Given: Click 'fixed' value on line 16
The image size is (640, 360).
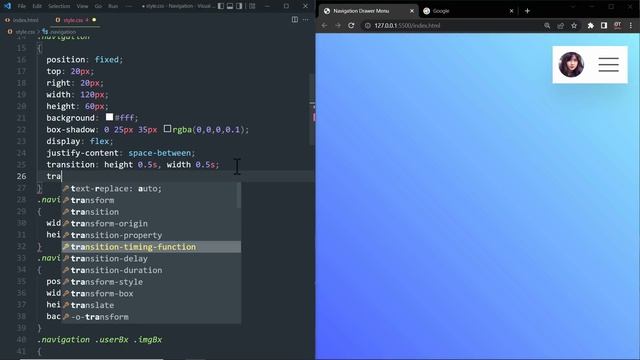Looking at the screenshot, I should [107, 60].
